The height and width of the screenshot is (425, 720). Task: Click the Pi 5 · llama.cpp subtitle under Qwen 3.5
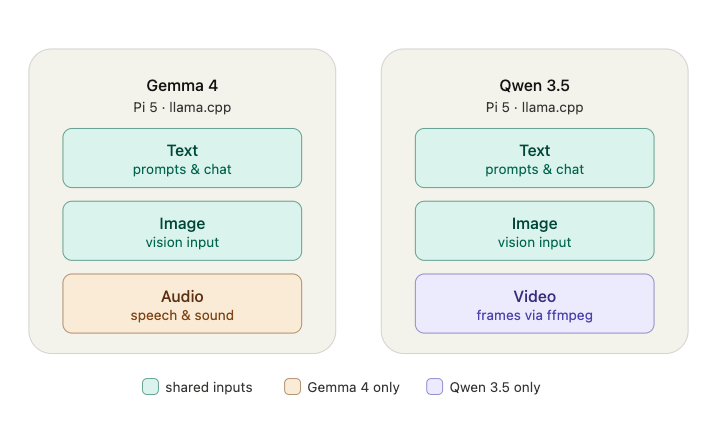pos(534,107)
